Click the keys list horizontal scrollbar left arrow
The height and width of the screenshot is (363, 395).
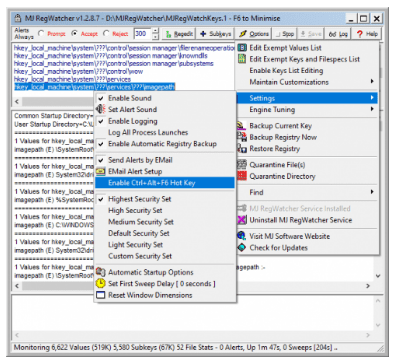pyautogui.click(x=17, y=101)
